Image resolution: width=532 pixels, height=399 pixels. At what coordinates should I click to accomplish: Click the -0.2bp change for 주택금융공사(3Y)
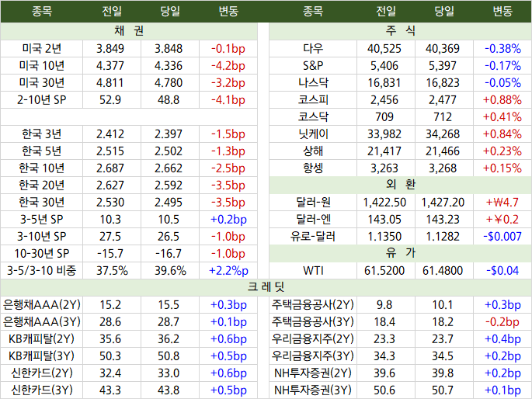coord(502,321)
